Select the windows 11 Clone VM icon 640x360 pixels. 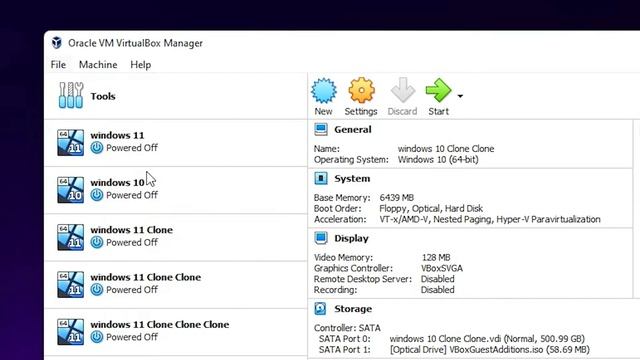coord(71,237)
